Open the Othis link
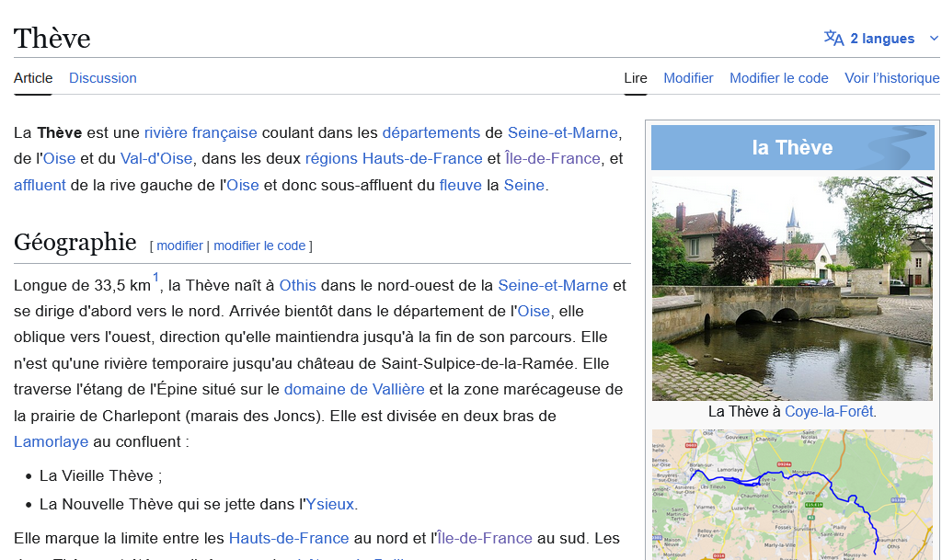 [x=297, y=285]
